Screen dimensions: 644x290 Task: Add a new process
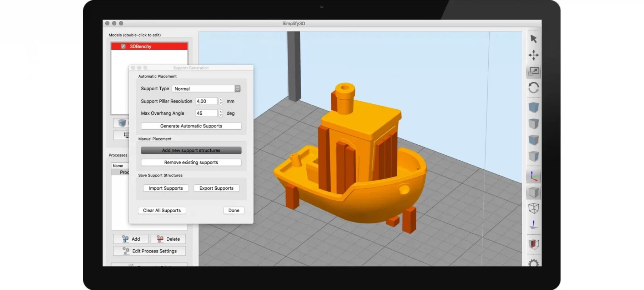(131, 239)
